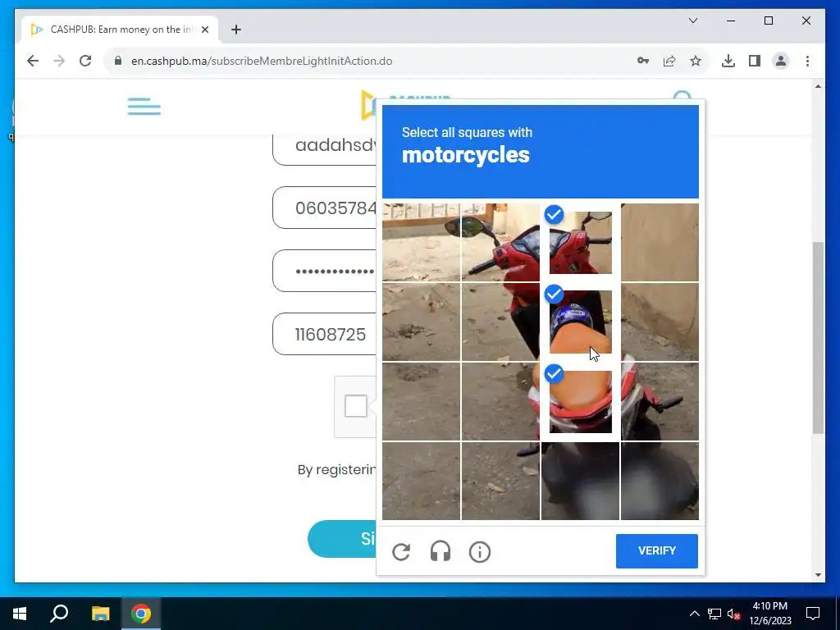This screenshot has width=840, height=630.
Task: Show hidden system tray icons
Action: [x=694, y=614]
